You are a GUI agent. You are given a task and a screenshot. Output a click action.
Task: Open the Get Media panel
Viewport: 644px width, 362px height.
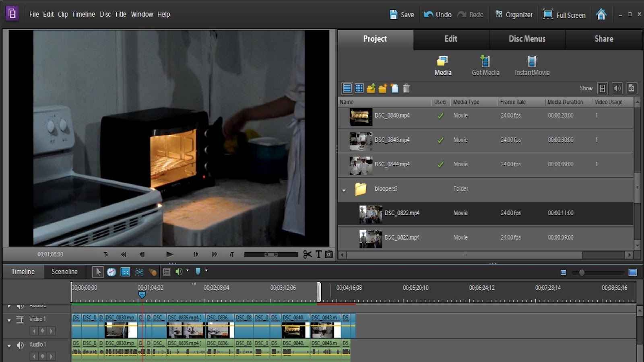point(485,66)
